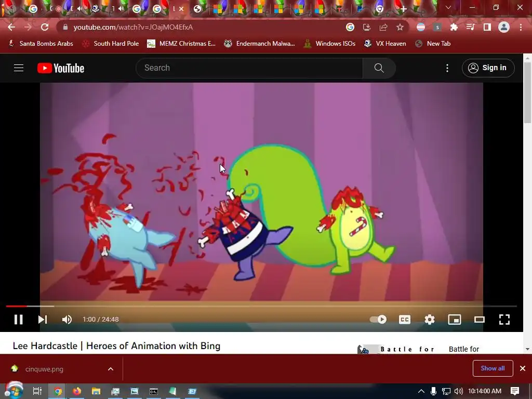532x399 pixels.
Task: Close the active YouTube tab
Action: coord(181,9)
